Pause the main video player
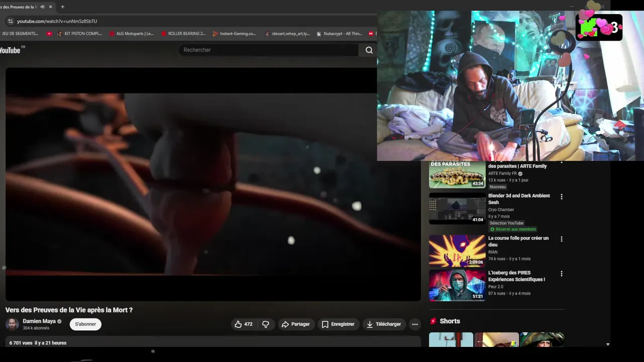 point(213,184)
